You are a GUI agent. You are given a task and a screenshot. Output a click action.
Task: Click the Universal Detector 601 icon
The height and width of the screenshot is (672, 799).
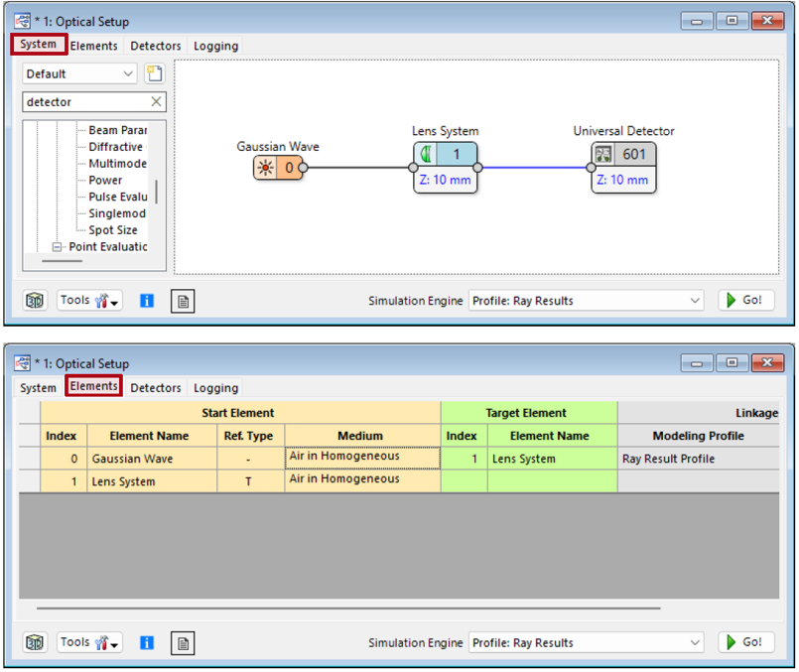click(604, 155)
